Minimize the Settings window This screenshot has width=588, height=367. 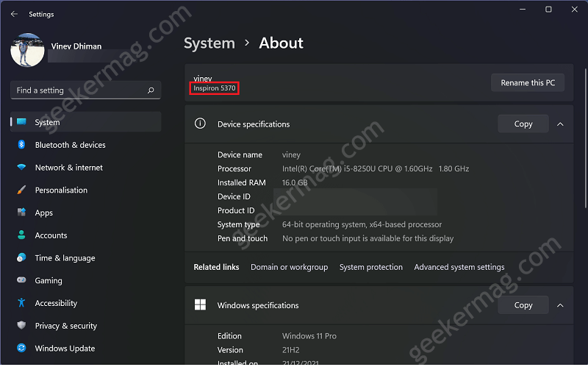click(x=523, y=10)
